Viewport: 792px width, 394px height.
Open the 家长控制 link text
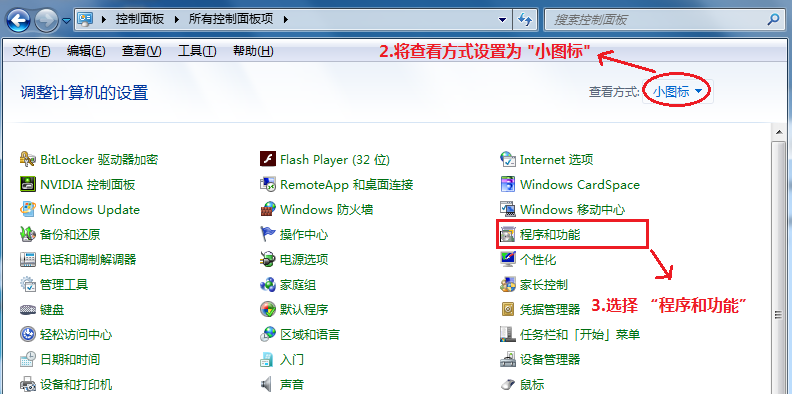pos(544,285)
